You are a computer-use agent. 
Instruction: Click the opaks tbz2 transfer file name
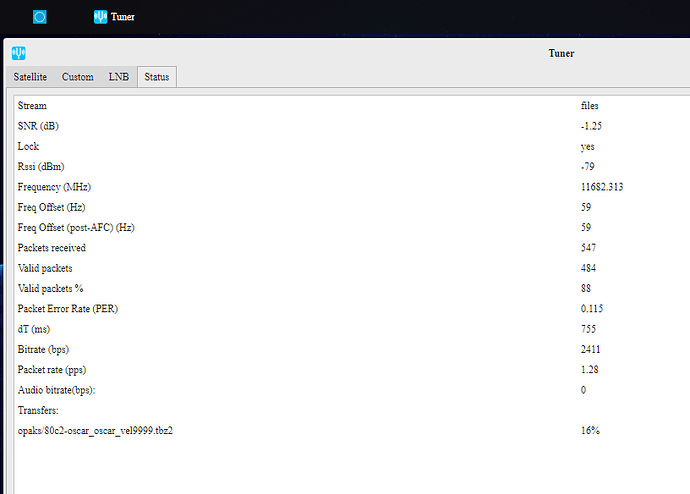pos(101,430)
